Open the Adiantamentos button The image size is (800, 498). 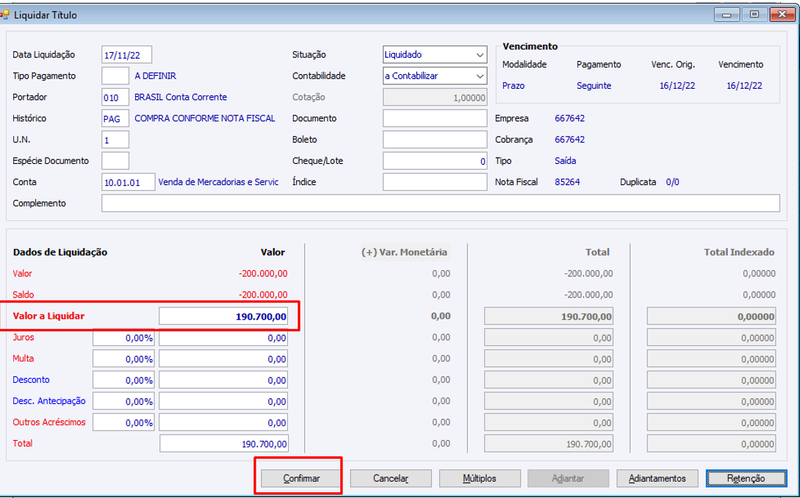point(657,479)
